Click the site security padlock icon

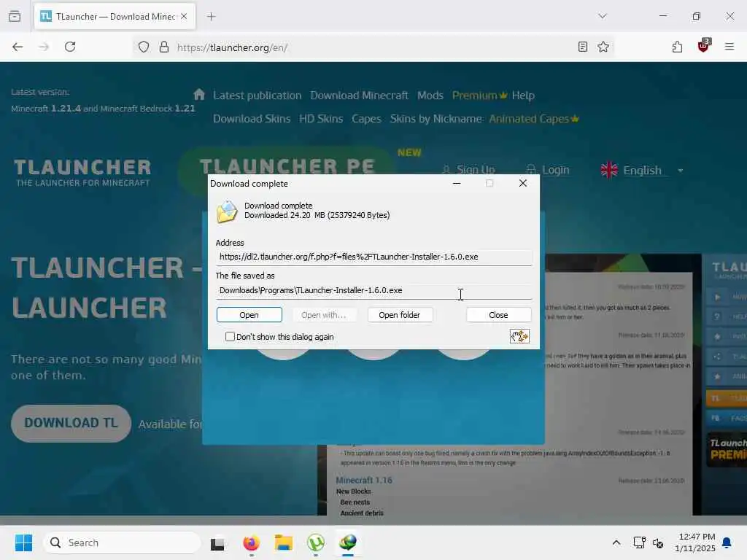coord(164,47)
